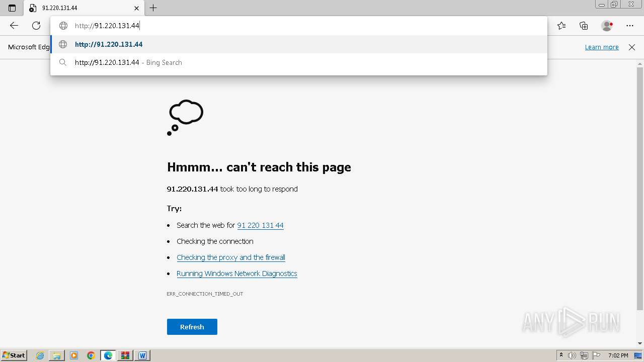The image size is (644, 362).
Task: Open the WinRAR taskbar icon
Action: click(x=125, y=355)
